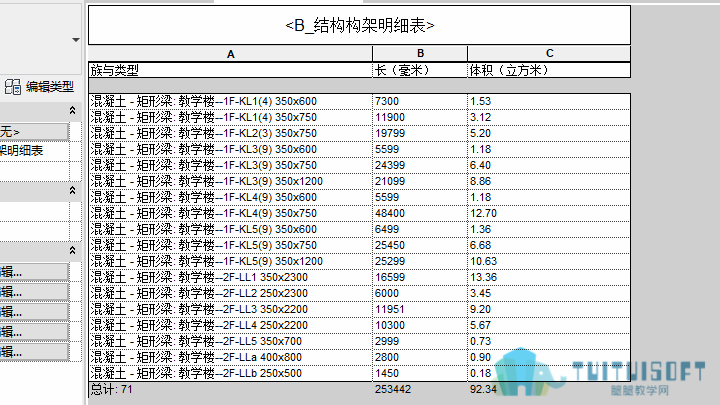Image resolution: width=720 pixels, height=405 pixels.
Task: Click length cell 7300
Action: (420, 101)
